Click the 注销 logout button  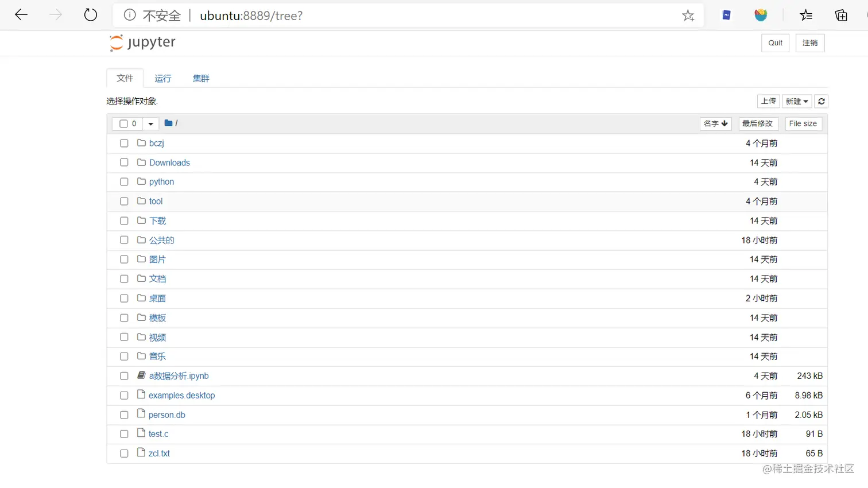coord(810,43)
